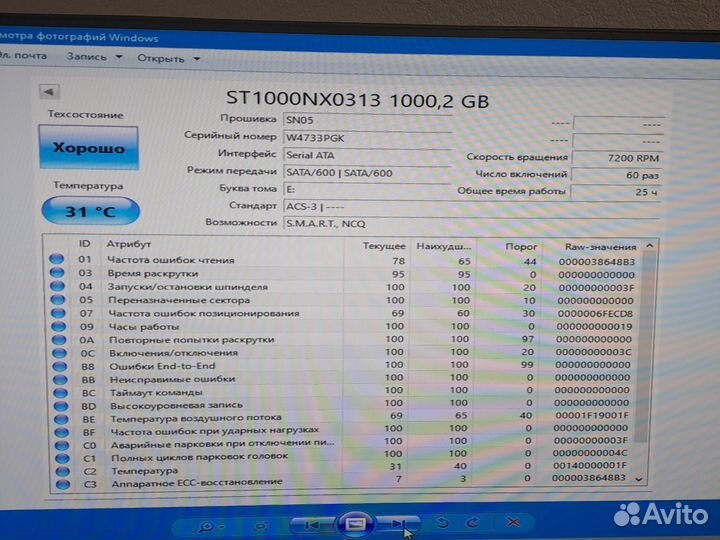This screenshot has height=540, width=720.
Task: Select the Аппаратное ECC-восстановление row
Action: (344, 481)
